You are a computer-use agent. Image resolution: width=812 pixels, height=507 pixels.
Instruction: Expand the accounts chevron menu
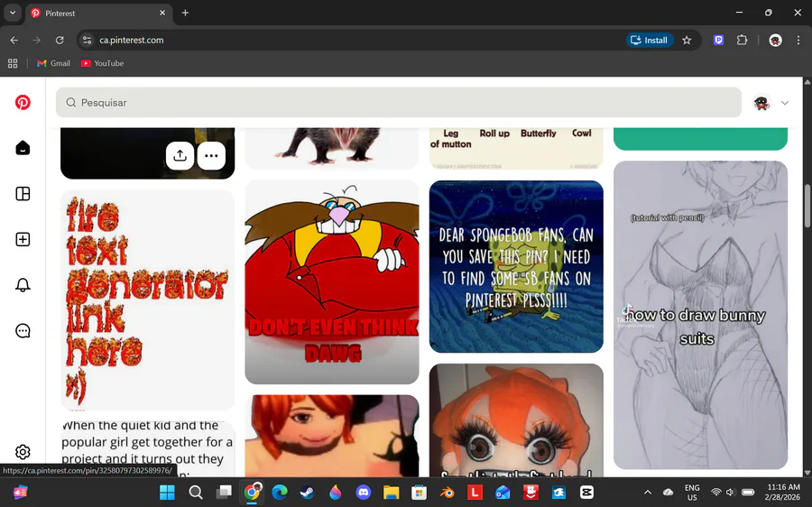[785, 103]
